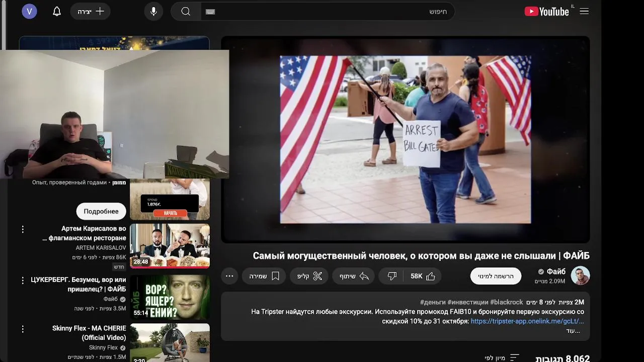This screenshot has width=644, height=362.
Task: Open the on-screen keyboard icon in search
Action: point(210,12)
